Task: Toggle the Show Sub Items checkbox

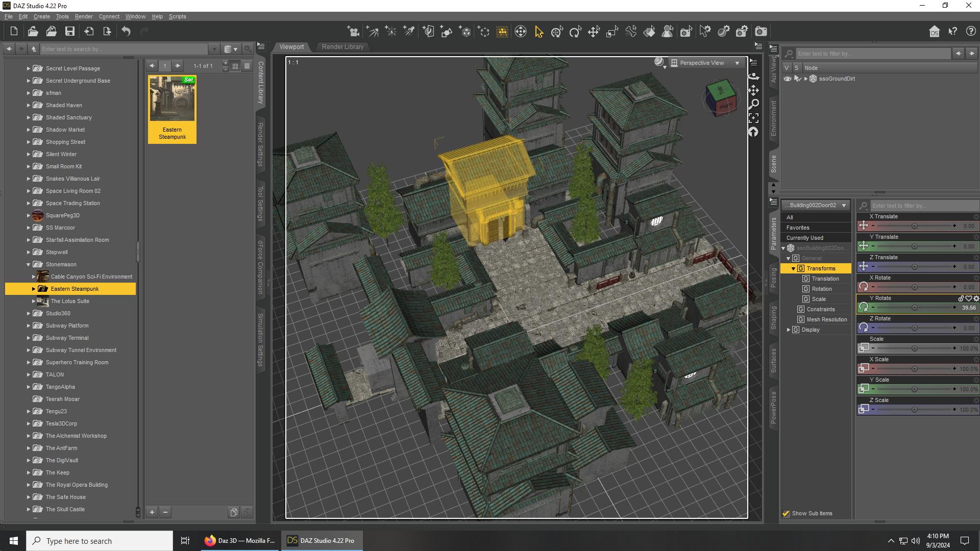Action: [x=786, y=513]
